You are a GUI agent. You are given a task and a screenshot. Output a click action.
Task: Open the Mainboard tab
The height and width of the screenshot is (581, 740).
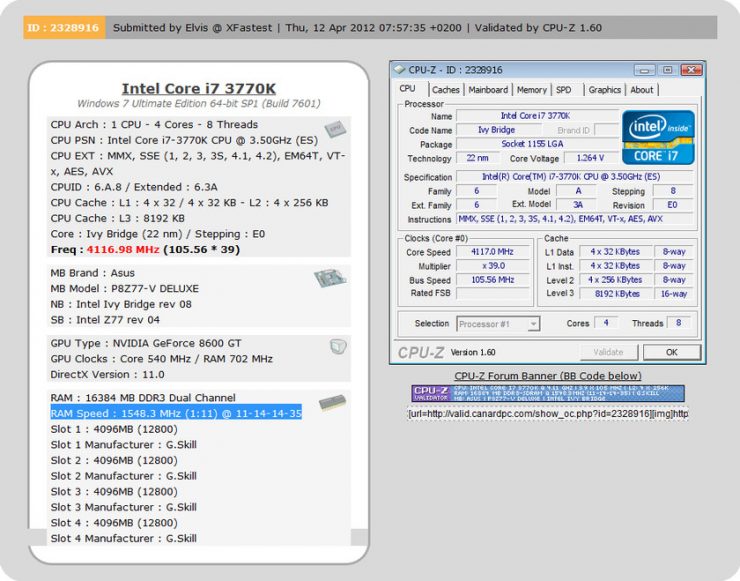[x=488, y=90]
